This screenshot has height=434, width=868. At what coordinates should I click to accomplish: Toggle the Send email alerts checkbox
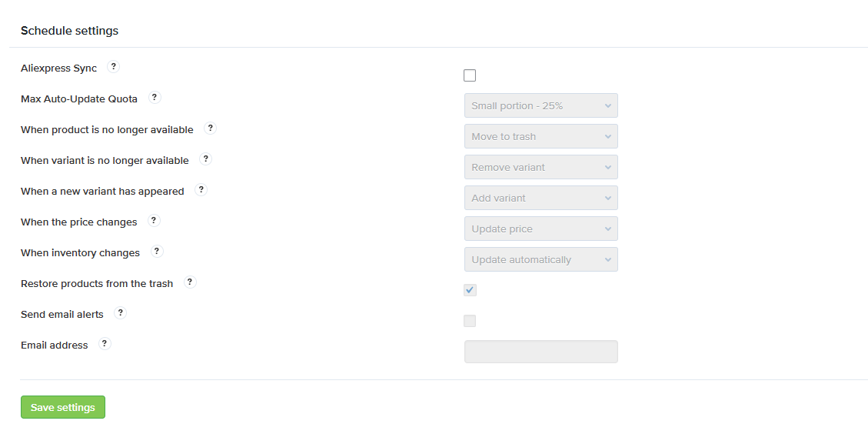tap(470, 321)
